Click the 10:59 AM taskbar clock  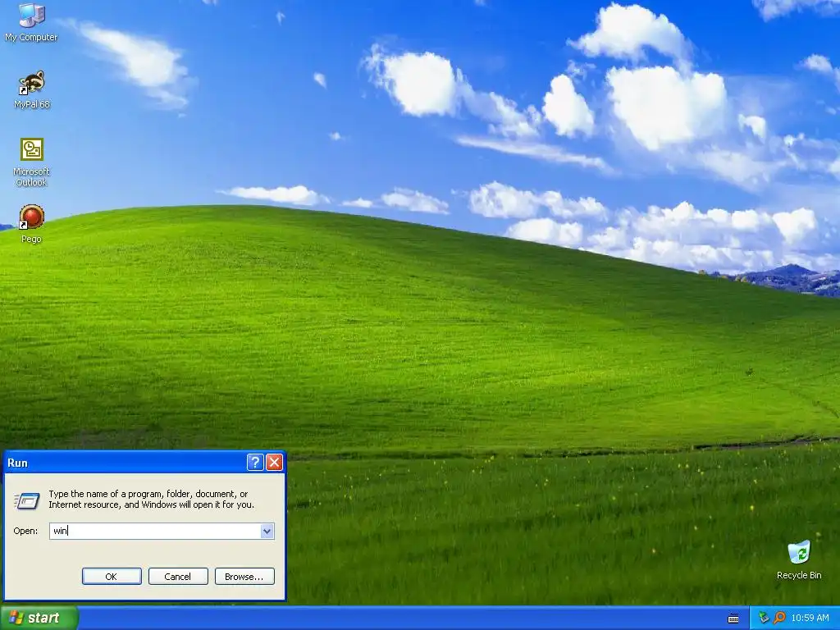[810, 618]
